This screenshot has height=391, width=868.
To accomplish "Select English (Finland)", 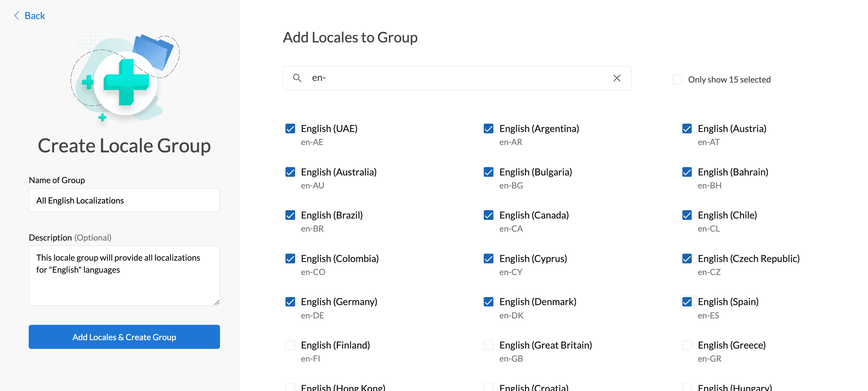I will pyautogui.click(x=290, y=345).
